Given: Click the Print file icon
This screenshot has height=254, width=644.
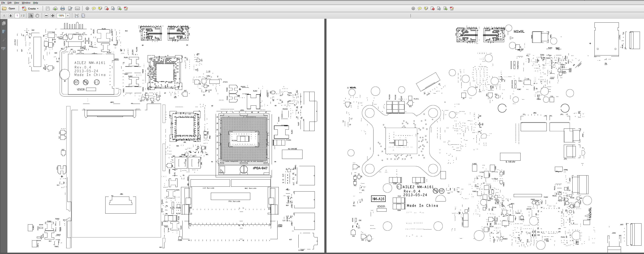Looking at the screenshot, I should click(62, 9).
